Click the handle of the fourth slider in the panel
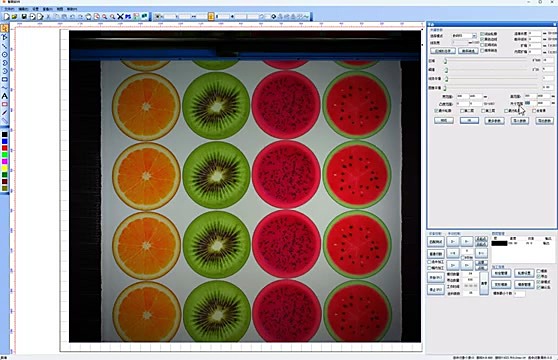 tap(445, 88)
